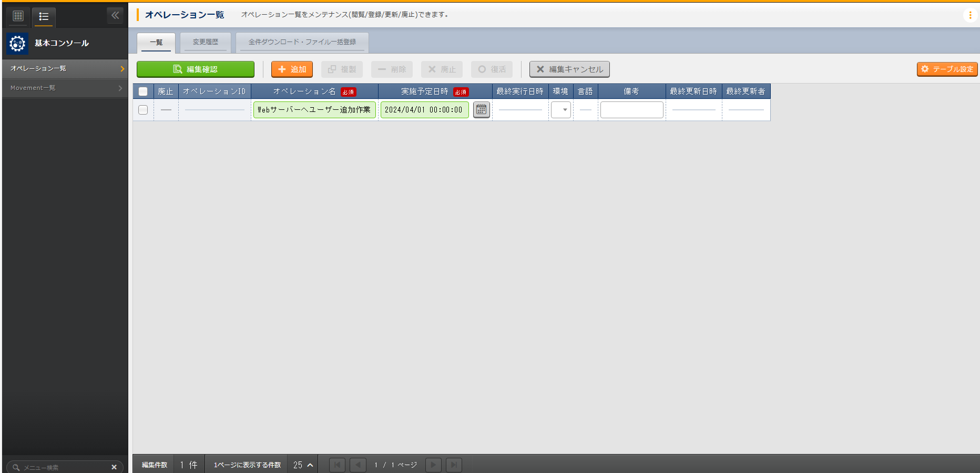Viewport: 980px width, 473px height.
Task: Switch to the grid menu view icon
Action: [x=17, y=16]
